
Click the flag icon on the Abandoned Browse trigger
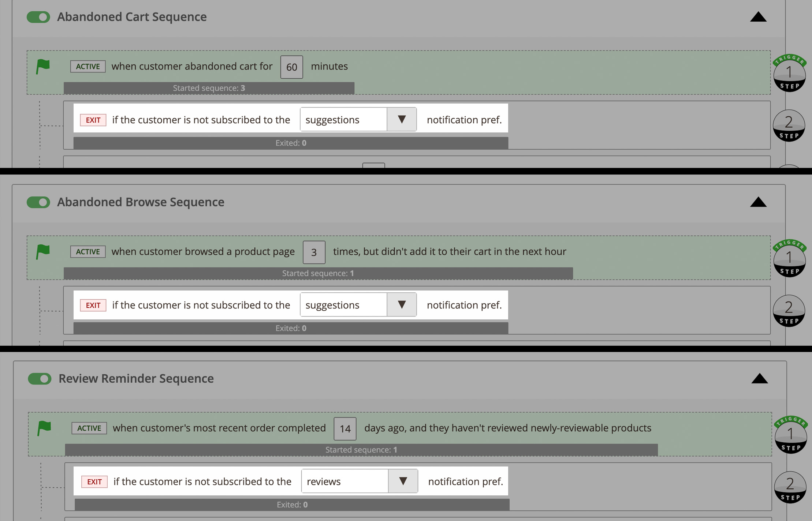(x=43, y=252)
